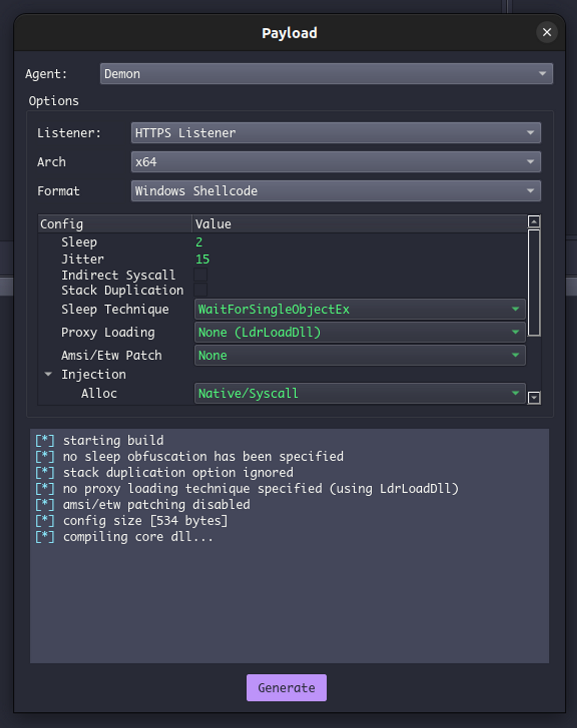Click the Sleep Technique dropdown arrow
The height and width of the screenshot is (728, 577).
pos(515,310)
